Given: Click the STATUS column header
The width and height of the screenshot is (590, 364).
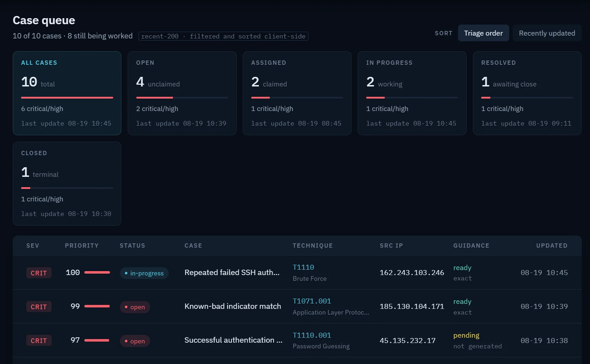Looking at the screenshot, I should [132, 246].
